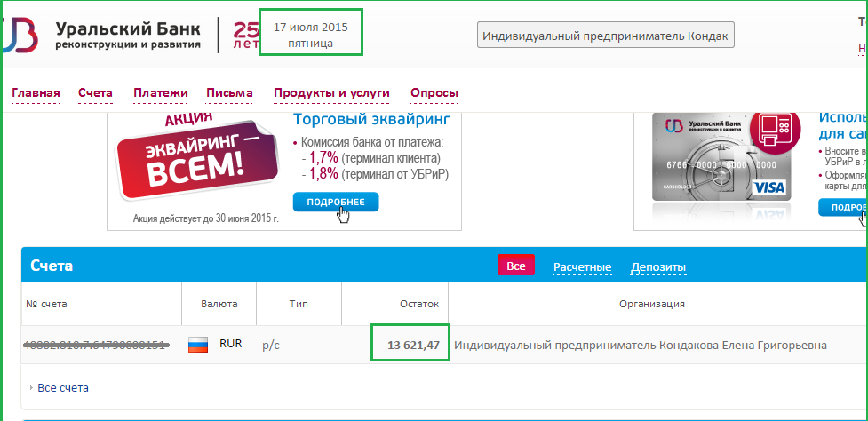This screenshot has width=868, height=421.
Task: Open the Главная menu item
Action: [36, 93]
